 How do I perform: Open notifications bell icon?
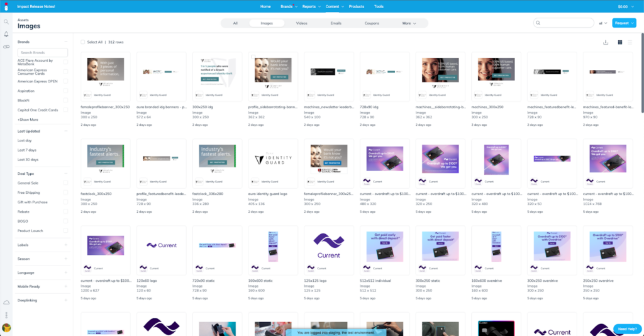pos(6,34)
